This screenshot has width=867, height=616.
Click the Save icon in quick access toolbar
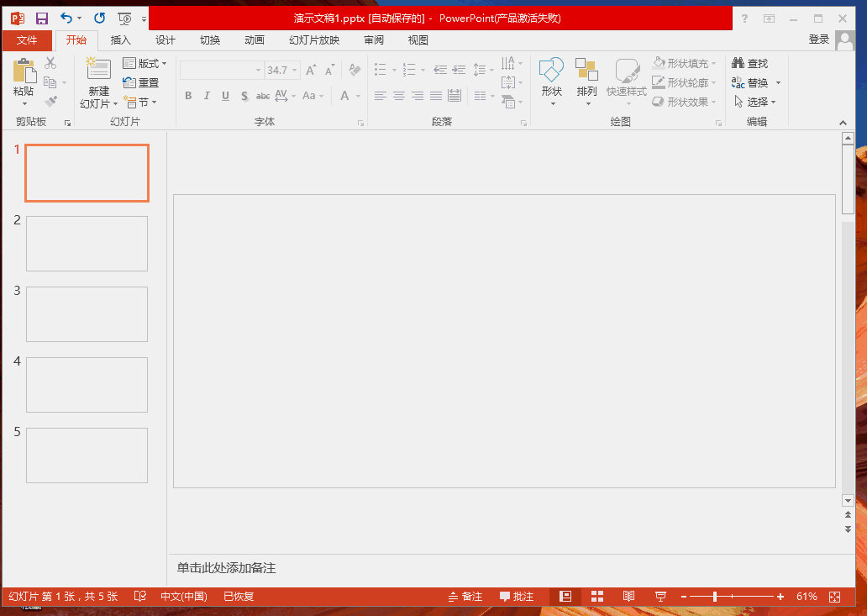coord(41,18)
